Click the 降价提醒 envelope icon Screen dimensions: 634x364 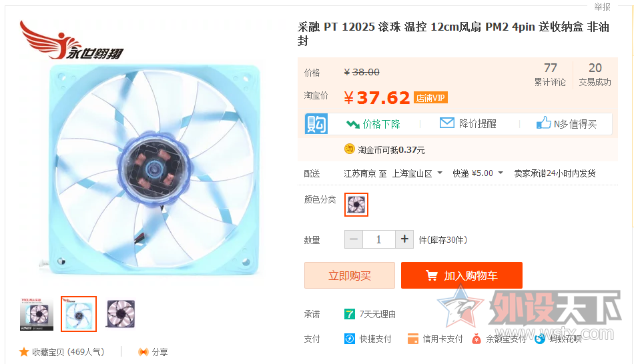click(447, 123)
